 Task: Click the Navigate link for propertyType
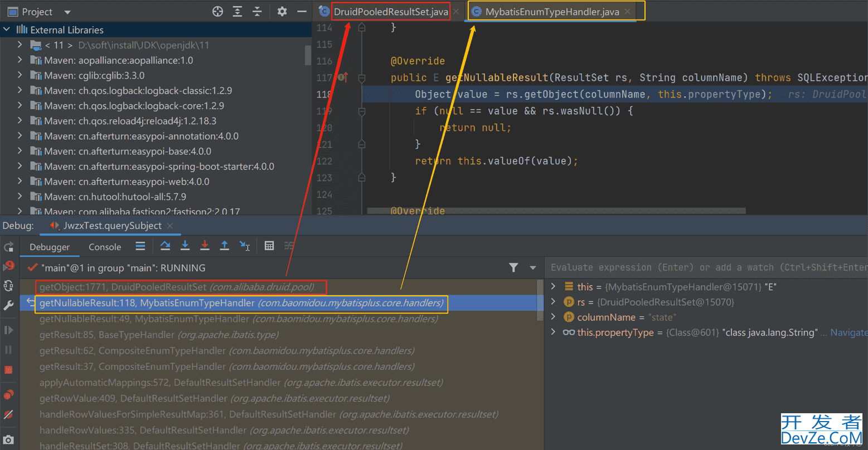pyautogui.click(x=848, y=332)
